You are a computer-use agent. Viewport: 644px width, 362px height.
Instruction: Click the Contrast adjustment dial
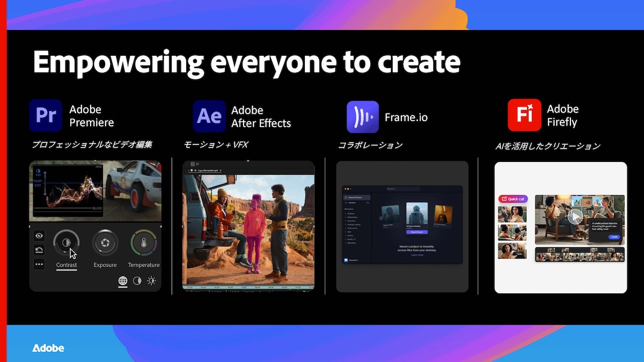point(67,242)
